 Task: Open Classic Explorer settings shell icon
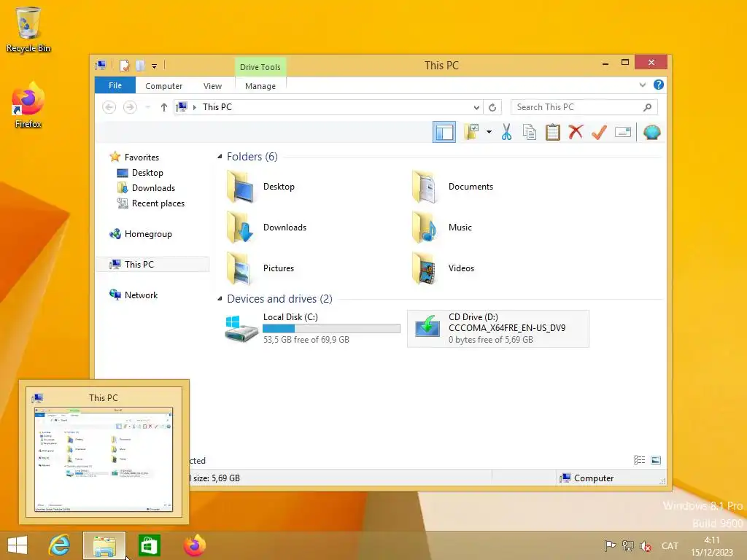[x=651, y=132]
